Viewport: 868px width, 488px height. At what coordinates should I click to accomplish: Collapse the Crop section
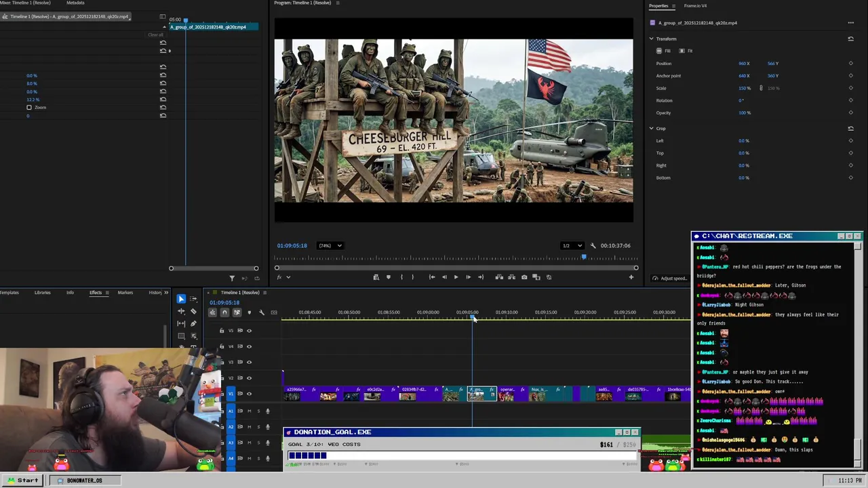point(652,128)
